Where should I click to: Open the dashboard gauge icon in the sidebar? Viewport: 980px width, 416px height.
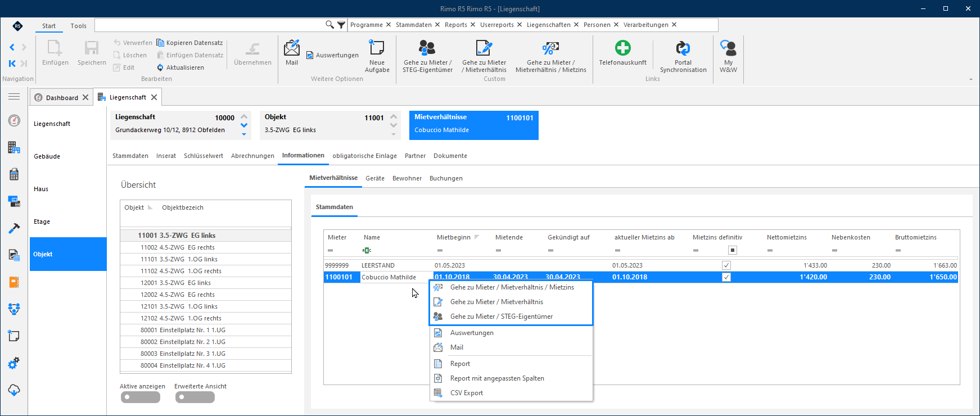pos(14,120)
